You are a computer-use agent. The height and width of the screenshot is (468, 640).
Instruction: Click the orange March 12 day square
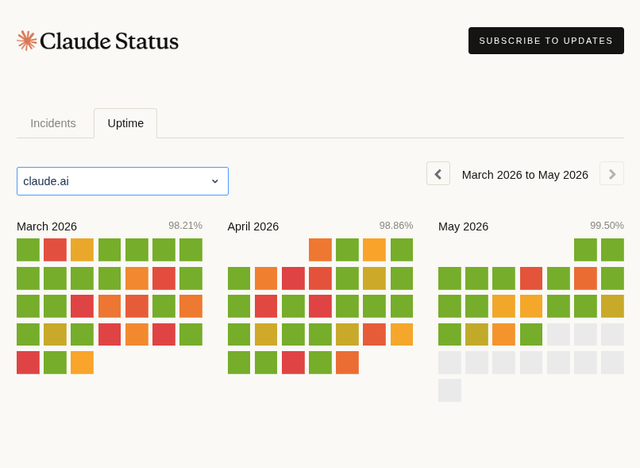137,278
